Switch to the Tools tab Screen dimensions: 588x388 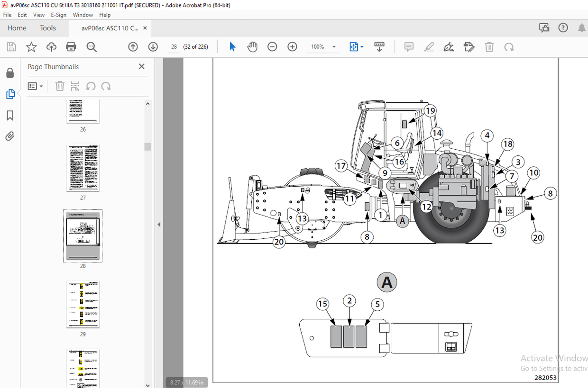point(47,28)
